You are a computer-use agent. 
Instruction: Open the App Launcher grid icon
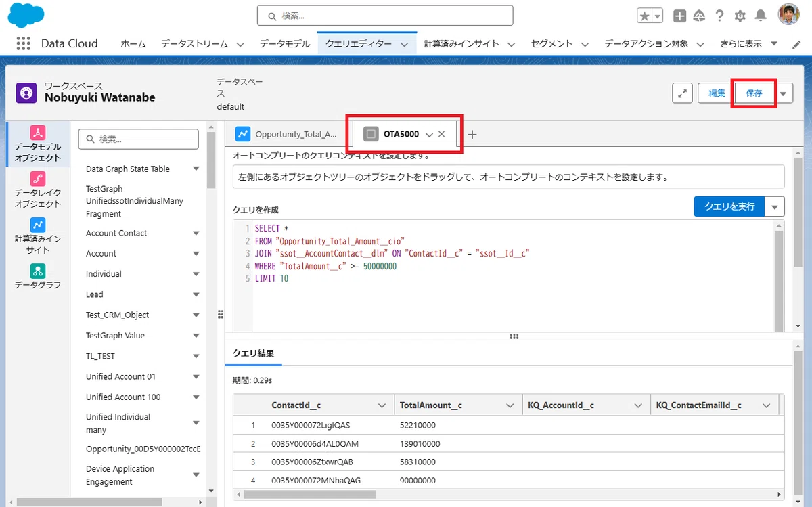pos(23,43)
